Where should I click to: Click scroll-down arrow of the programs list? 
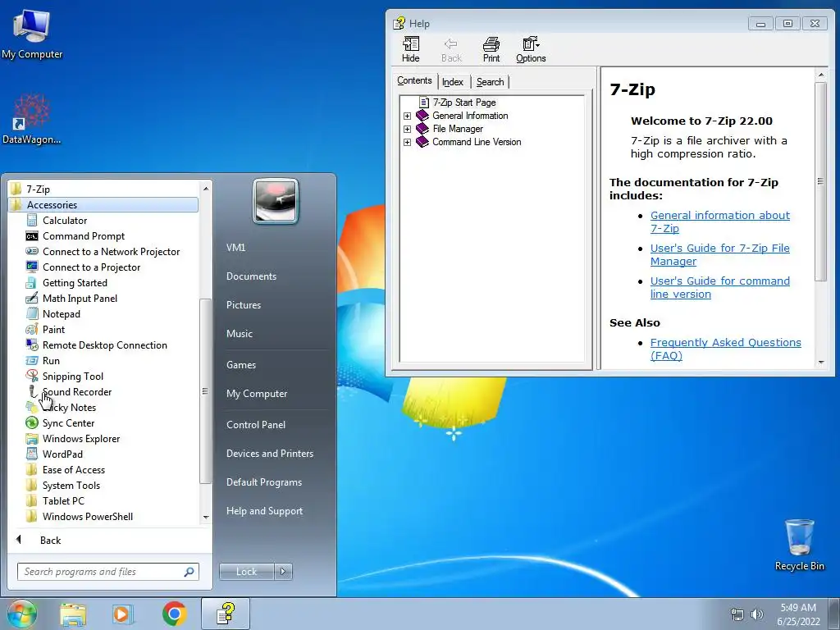click(206, 518)
